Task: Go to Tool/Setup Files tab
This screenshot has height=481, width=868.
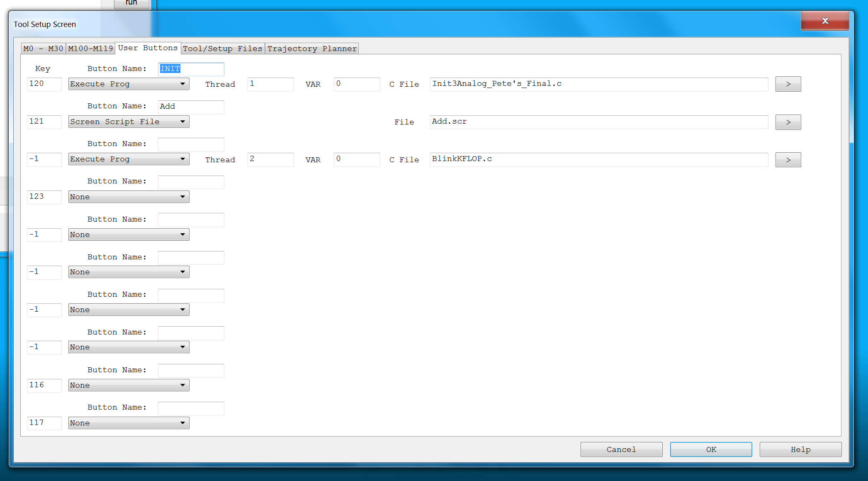Action: (223, 49)
